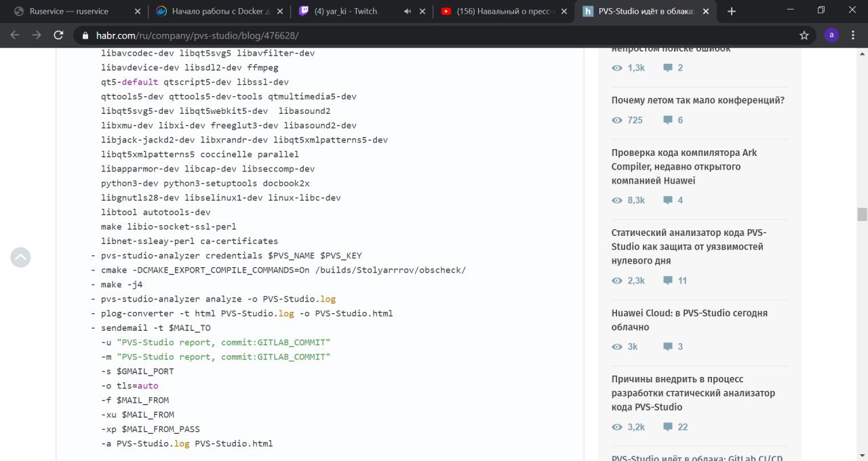The image size is (868, 461).
Task: Click the scrollbar up arrow
Action: click(862, 54)
